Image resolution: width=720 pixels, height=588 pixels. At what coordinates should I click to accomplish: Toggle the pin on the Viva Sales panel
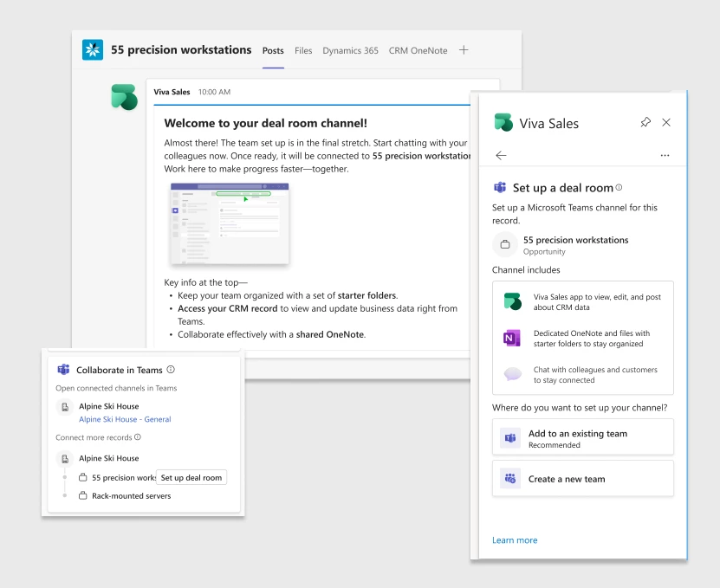tap(645, 123)
